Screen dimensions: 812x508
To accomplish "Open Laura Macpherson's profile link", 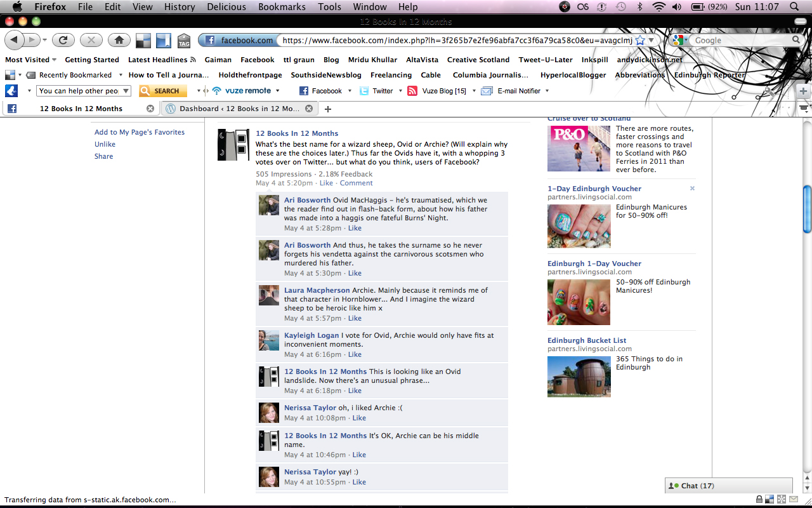I will click(x=317, y=290).
